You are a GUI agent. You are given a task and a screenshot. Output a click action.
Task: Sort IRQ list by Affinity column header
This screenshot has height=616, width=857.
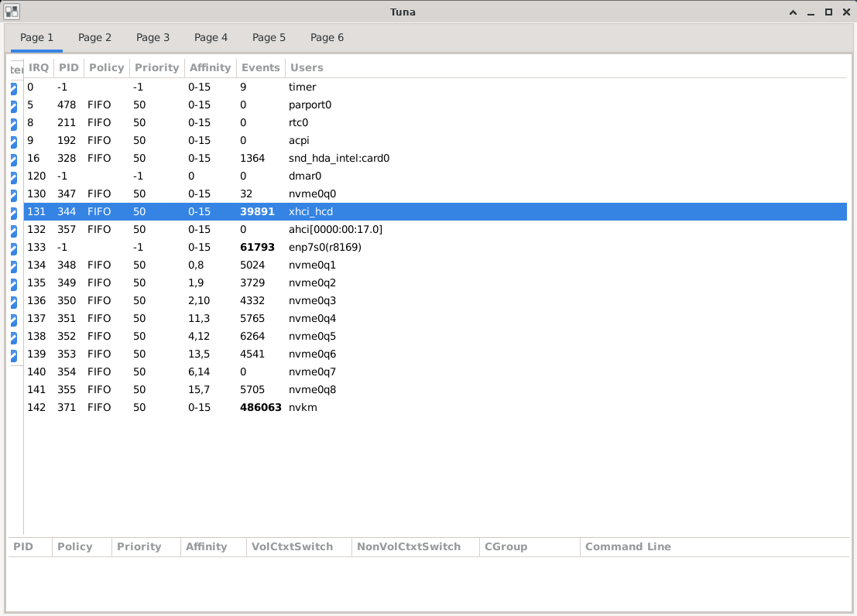[211, 68]
